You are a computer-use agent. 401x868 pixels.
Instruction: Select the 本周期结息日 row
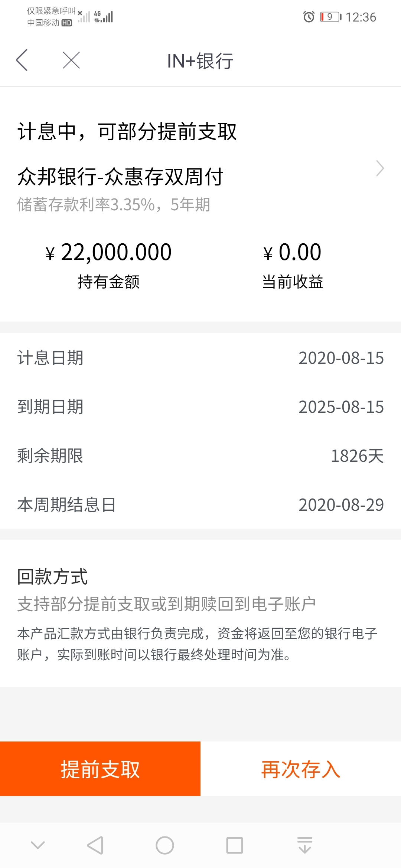tap(200, 505)
